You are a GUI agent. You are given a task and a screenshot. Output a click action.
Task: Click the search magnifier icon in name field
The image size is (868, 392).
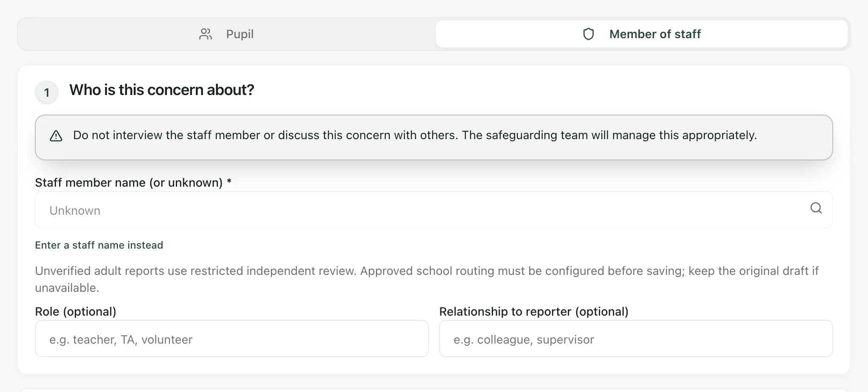(x=816, y=208)
